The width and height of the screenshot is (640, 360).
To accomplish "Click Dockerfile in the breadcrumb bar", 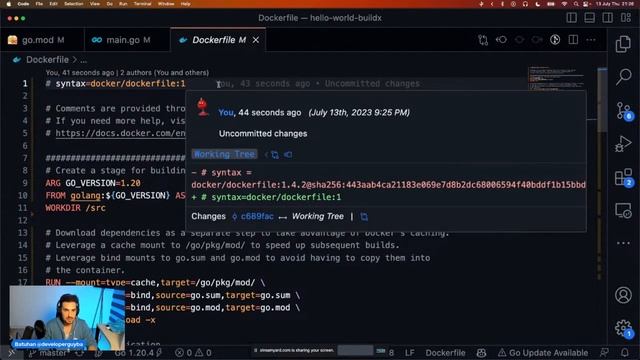I will click(x=47, y=60).
